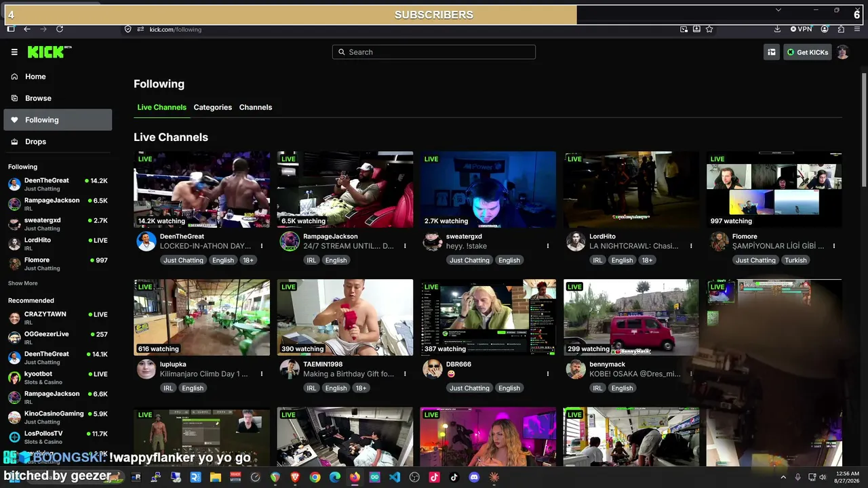The height and width of the screenshot is (488, 868).
Task: Open RampageJackson stream thumbnail
Action: point(345,190)
